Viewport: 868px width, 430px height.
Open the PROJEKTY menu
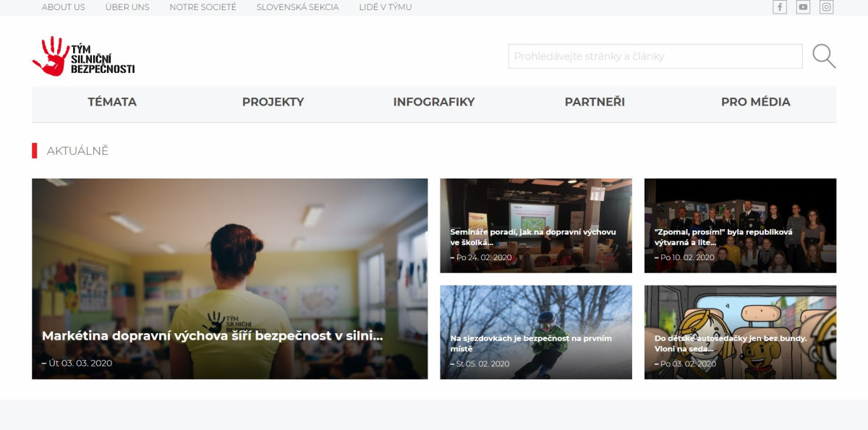coord(273,102)
